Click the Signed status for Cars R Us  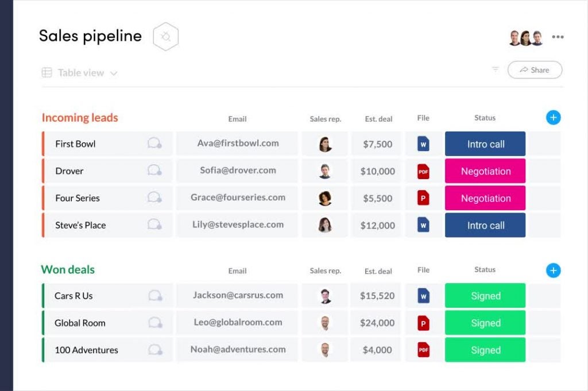pyautogui.click(x=485, y=295)
